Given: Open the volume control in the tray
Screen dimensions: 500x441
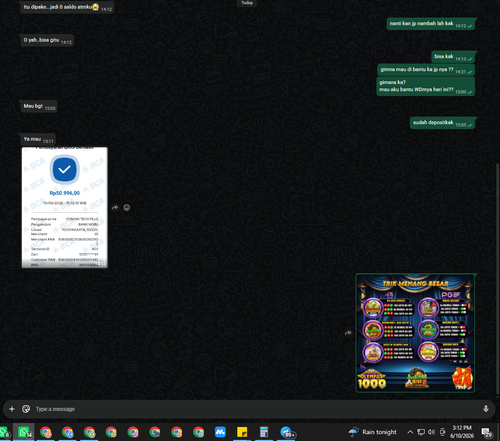Looking at the screenshot, I should point(432,432).
